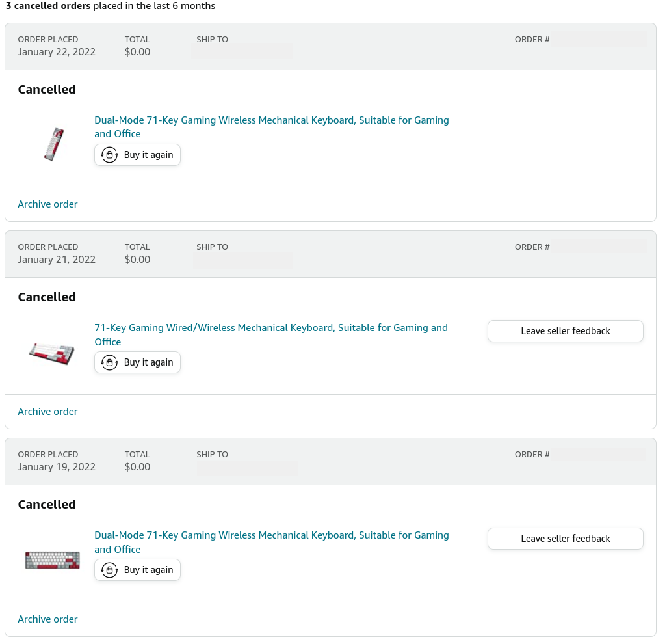This screenshot has width=667, height=644.
Task: Click the Ship To name of January 19 order
Action: [x=247, y=468]
